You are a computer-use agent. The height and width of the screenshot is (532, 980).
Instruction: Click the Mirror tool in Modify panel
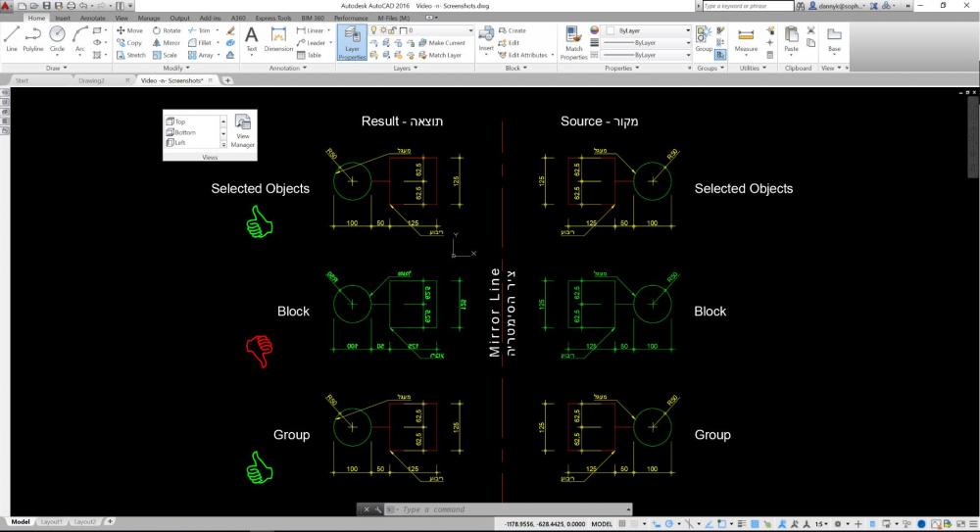[166, 43]
